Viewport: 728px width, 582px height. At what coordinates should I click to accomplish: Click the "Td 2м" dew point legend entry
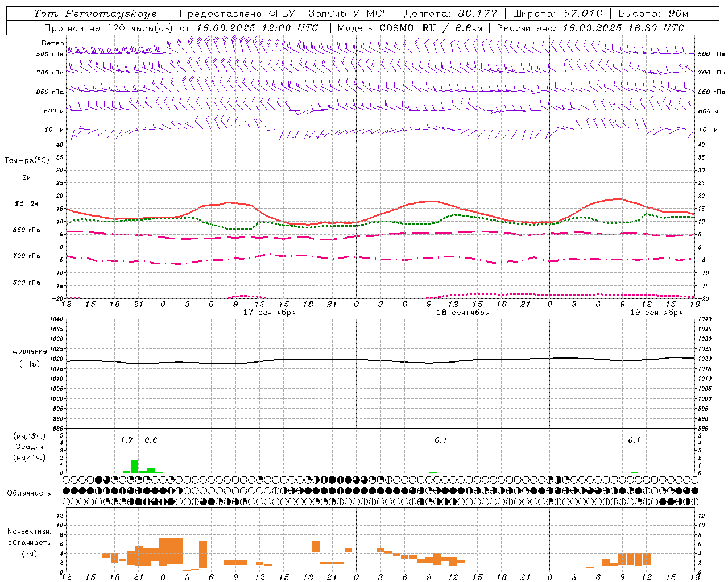27,203
